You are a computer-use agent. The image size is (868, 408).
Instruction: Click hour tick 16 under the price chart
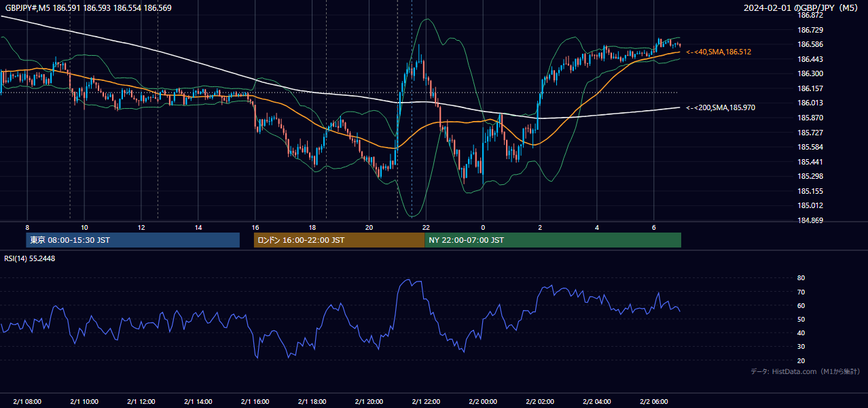point(255,227)
